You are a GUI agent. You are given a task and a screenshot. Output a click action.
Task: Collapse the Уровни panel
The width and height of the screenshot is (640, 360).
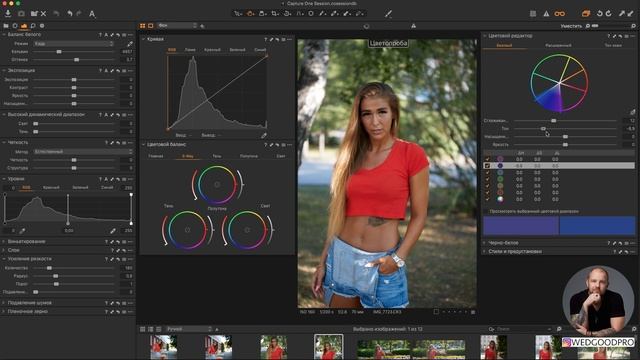[4, 179]
